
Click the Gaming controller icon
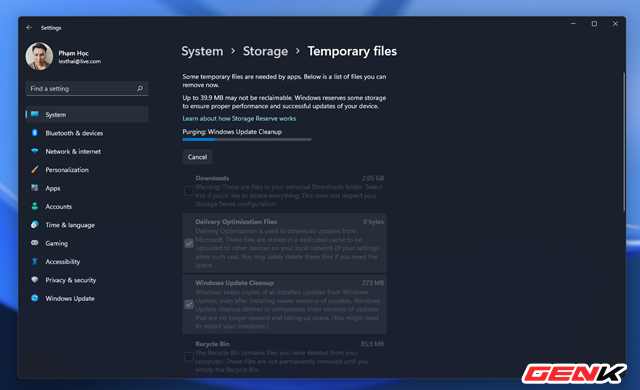pos(35,243)
